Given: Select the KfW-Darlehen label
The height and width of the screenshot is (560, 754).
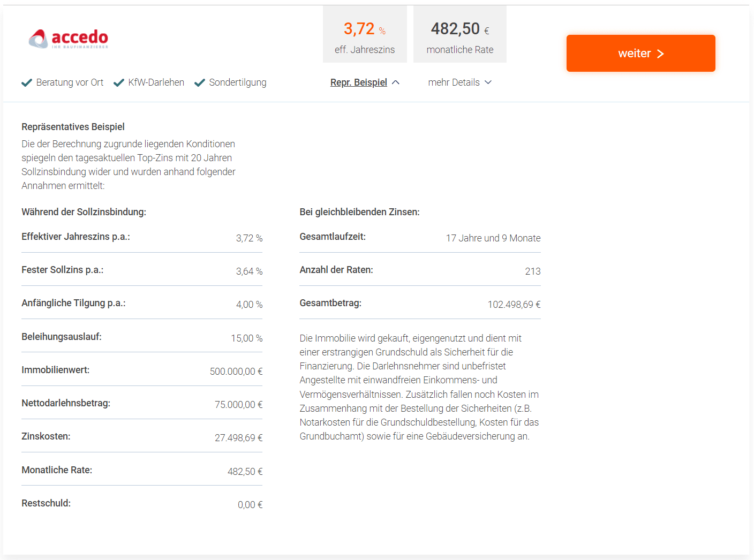Looking at the screenshot, I should 156,82.
